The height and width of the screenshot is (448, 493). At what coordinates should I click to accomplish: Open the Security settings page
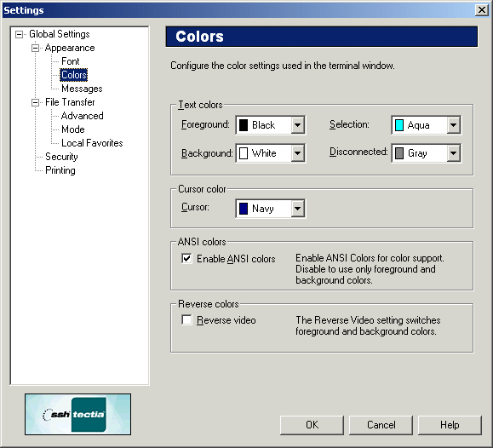tap(61, 157)
